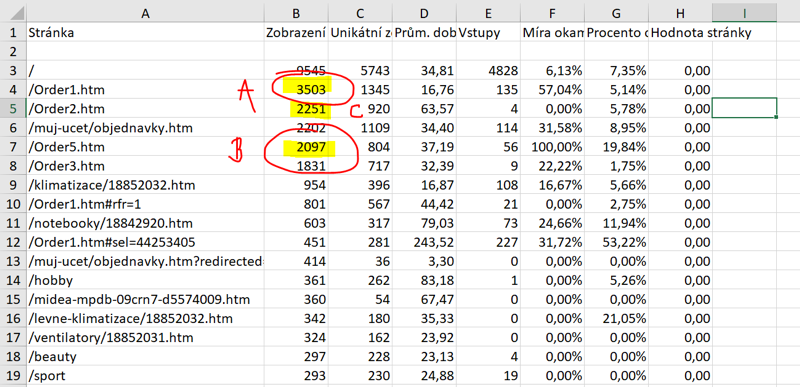Click the Hodnota stránky header cell
The height and width of the screenshot is (387, 800).
pos(680,33)
